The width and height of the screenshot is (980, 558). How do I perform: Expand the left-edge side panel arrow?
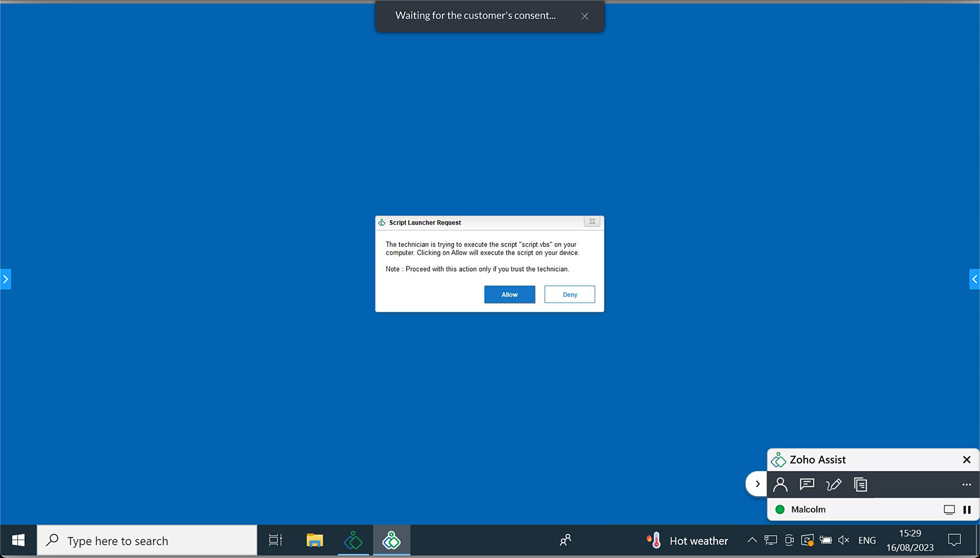pyautogui.click(x=6, y=279)
